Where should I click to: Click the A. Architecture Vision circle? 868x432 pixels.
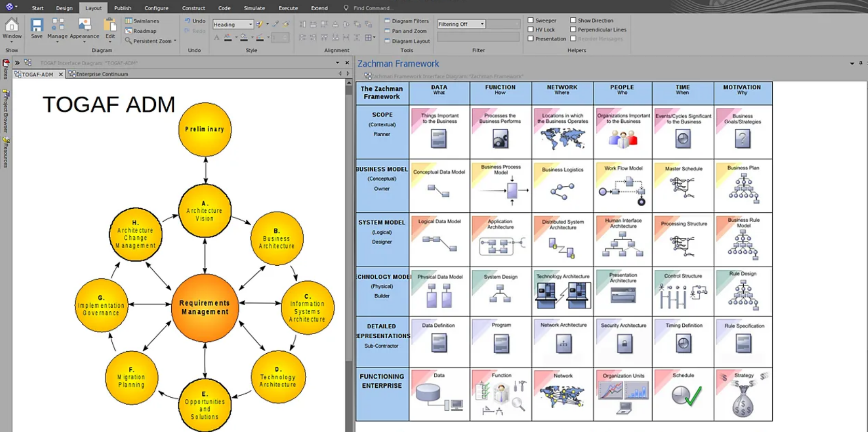pyautogui.click(x=205, y=210)
